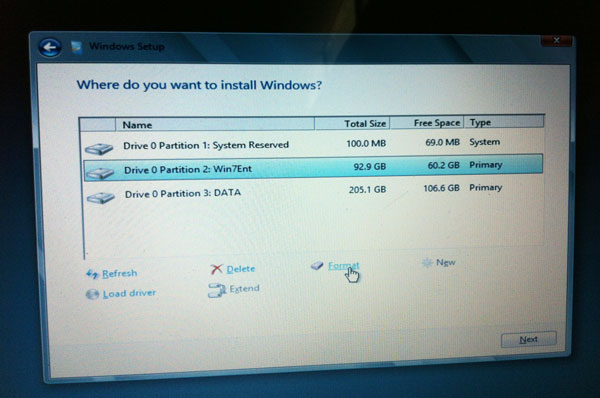Click the 205.1 GB total size cell
Image resolution: width=600 pixels, height=398 pixels.
pos(367,189)
